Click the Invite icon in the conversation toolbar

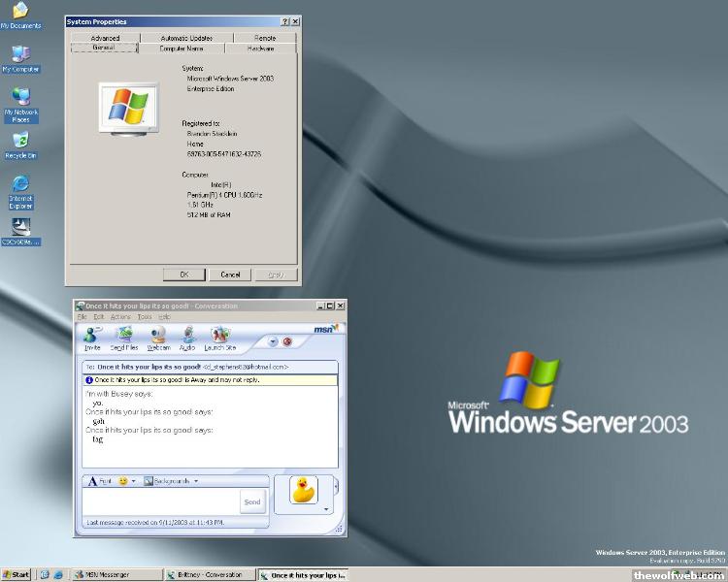pos(92,337)
